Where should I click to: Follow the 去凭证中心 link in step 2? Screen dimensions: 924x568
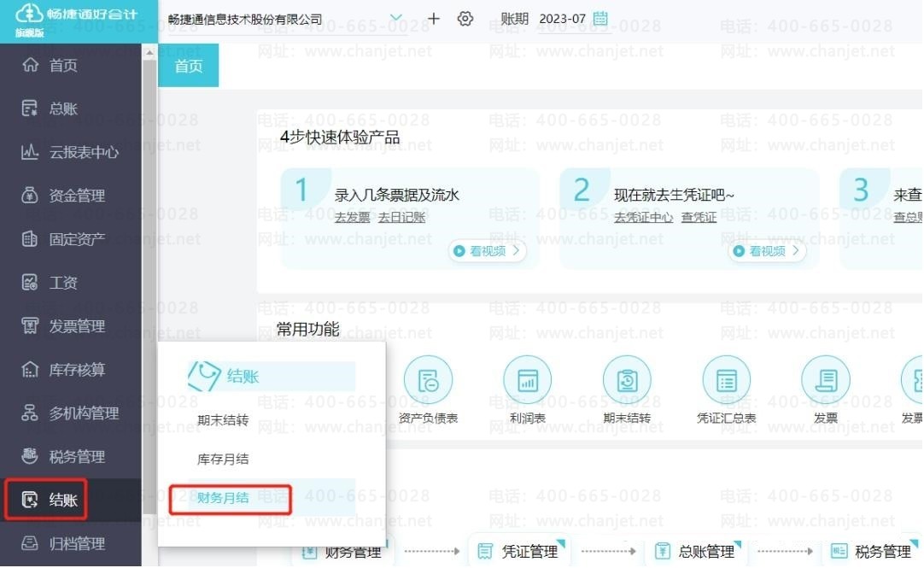pyautogui.click(x=644, y=218)
